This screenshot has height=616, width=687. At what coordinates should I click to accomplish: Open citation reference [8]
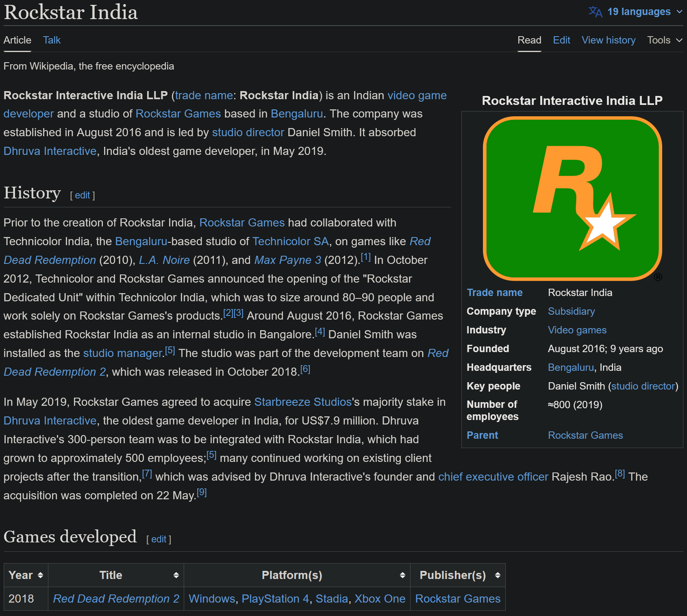tap(620, 474)
